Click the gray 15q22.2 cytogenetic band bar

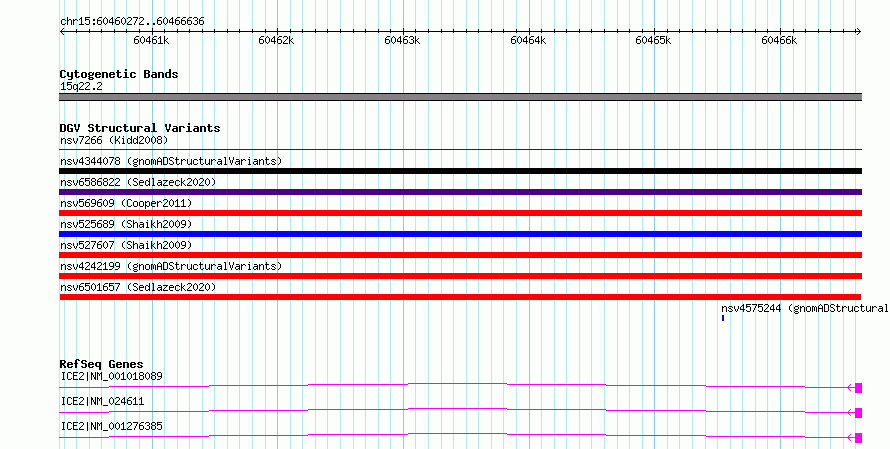pos(460,97)
